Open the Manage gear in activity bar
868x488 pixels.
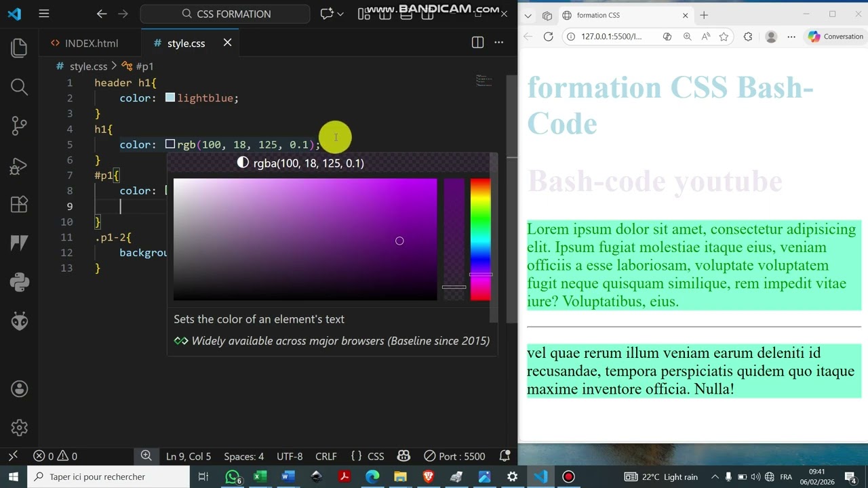pos(19,428)
